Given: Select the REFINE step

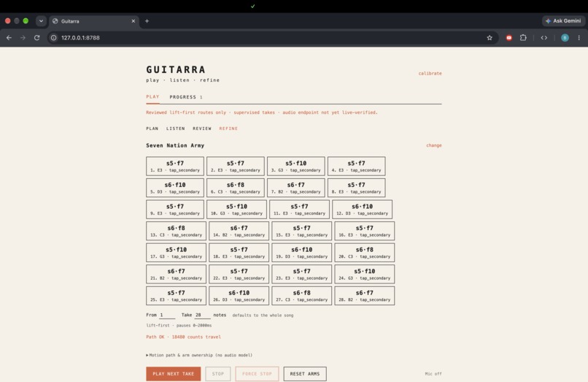Looking at the screenshot, I should [x=228, y=129].
